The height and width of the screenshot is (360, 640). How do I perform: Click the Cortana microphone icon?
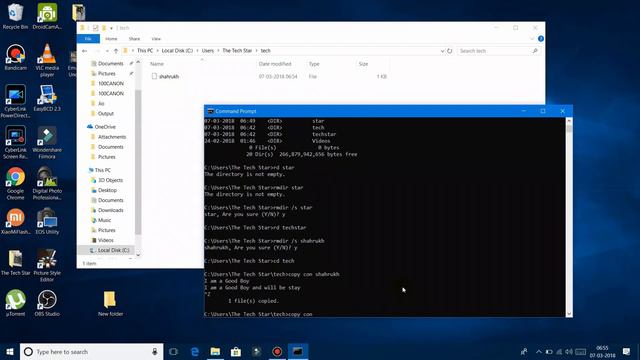(x=155, y=351)
